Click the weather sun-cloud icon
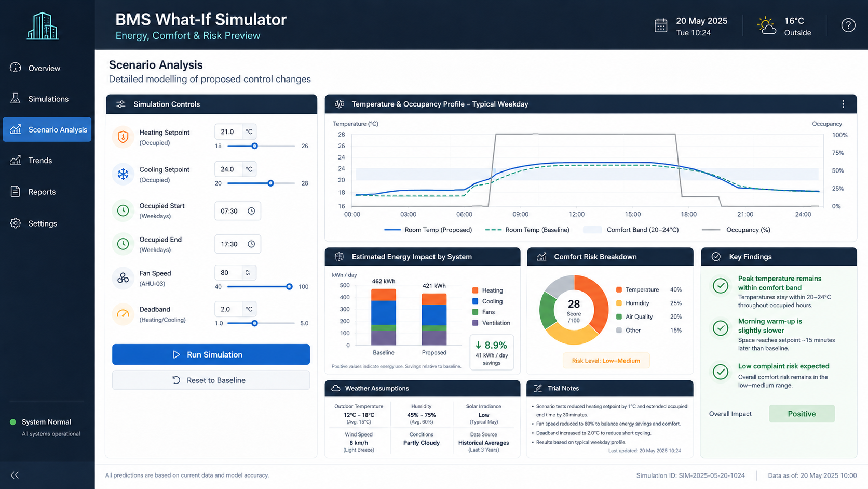Screen dimensions: 868x489 point(767,25)
